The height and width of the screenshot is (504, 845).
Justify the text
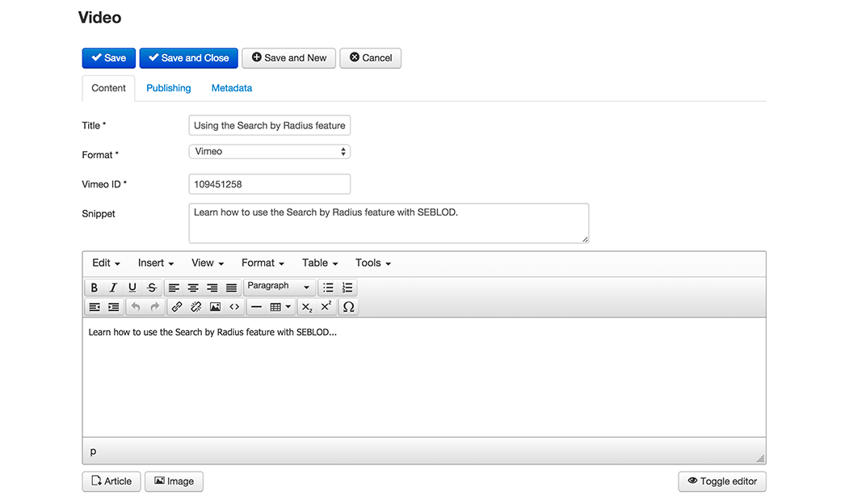(x=232, y=288)
